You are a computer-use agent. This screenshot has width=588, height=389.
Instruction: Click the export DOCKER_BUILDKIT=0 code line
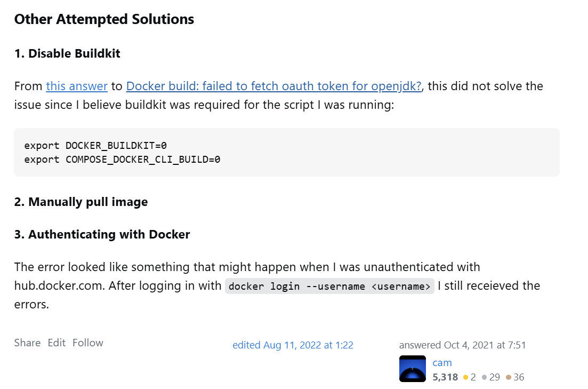(95, 145)
